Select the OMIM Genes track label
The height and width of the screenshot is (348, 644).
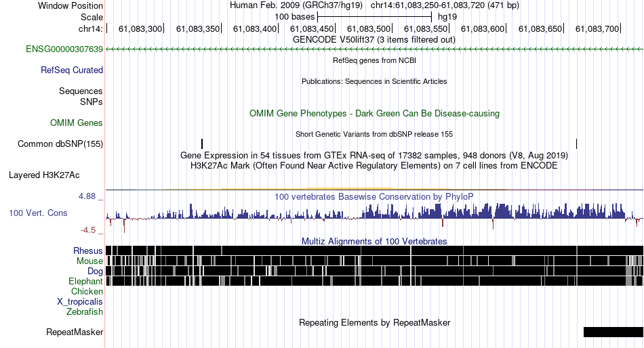point(77,123)
